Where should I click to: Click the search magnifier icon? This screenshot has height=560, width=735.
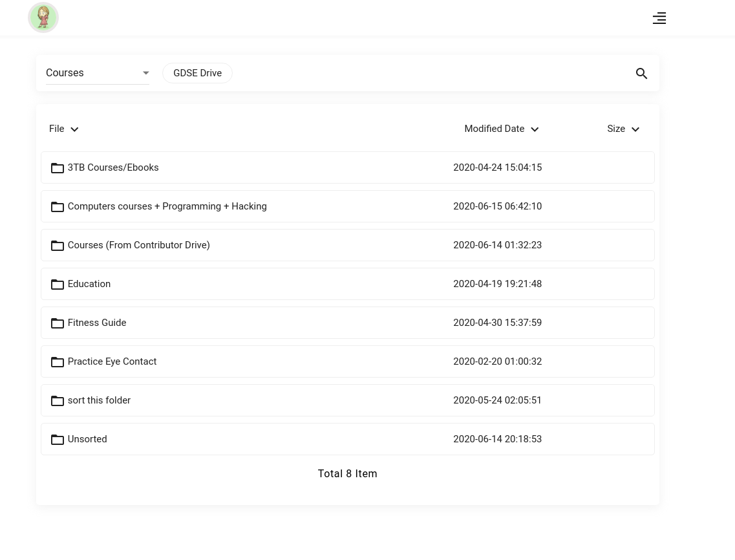tap(641, 73)
